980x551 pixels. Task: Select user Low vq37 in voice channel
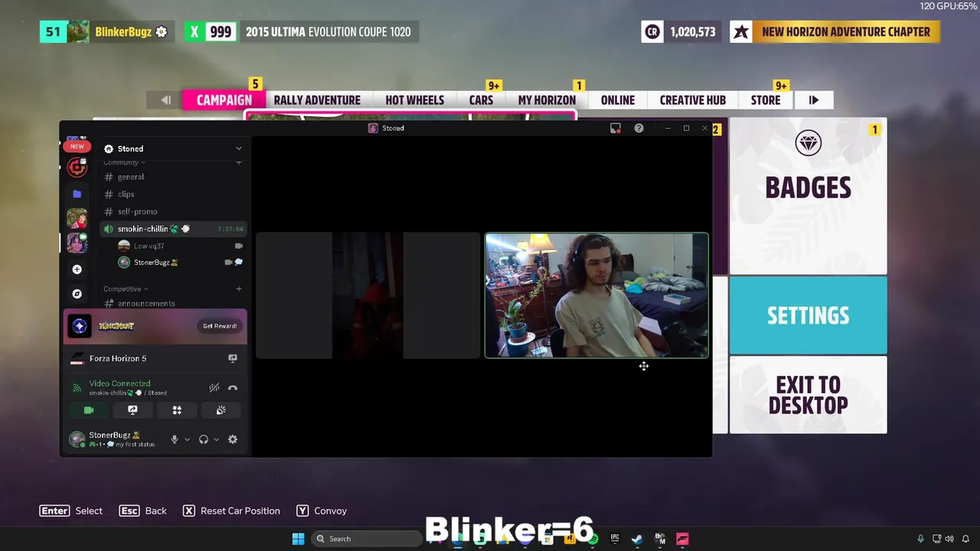(179, 246)
